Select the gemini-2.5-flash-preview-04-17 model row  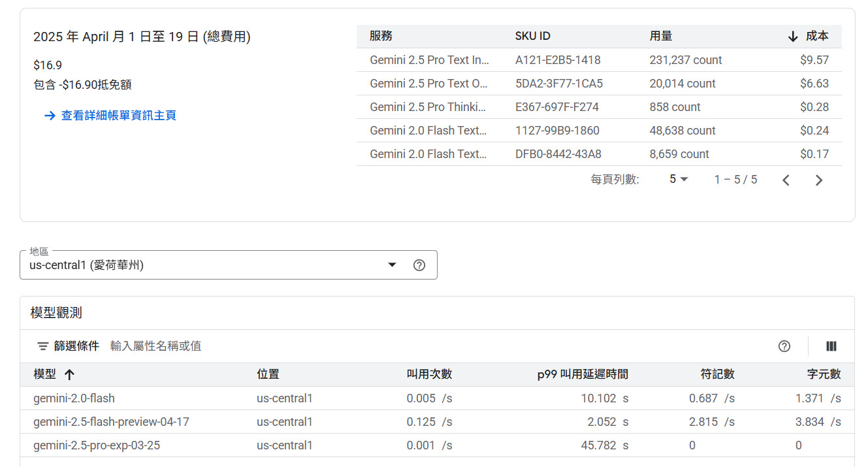[111, 422]
